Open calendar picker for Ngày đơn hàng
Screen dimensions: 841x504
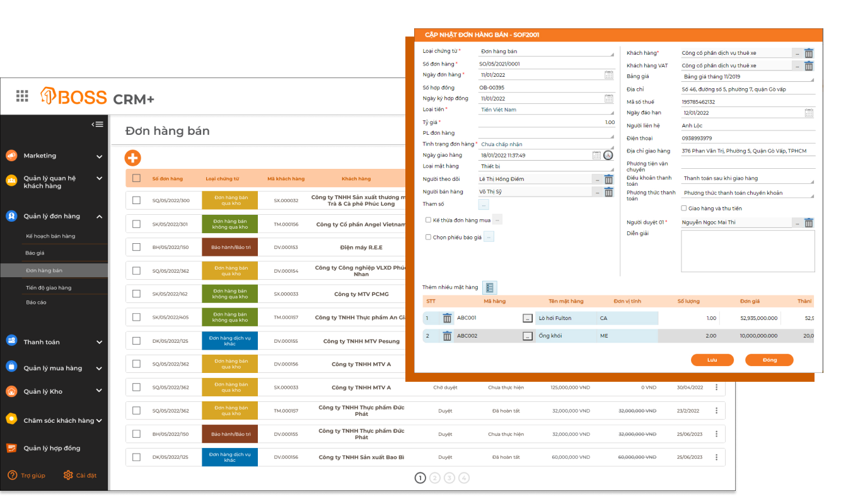(608, 75)
